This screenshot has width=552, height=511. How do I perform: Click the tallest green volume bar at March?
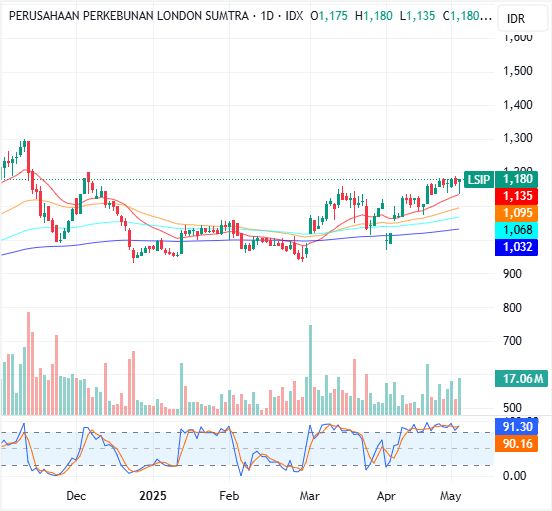tap(310, 370)
